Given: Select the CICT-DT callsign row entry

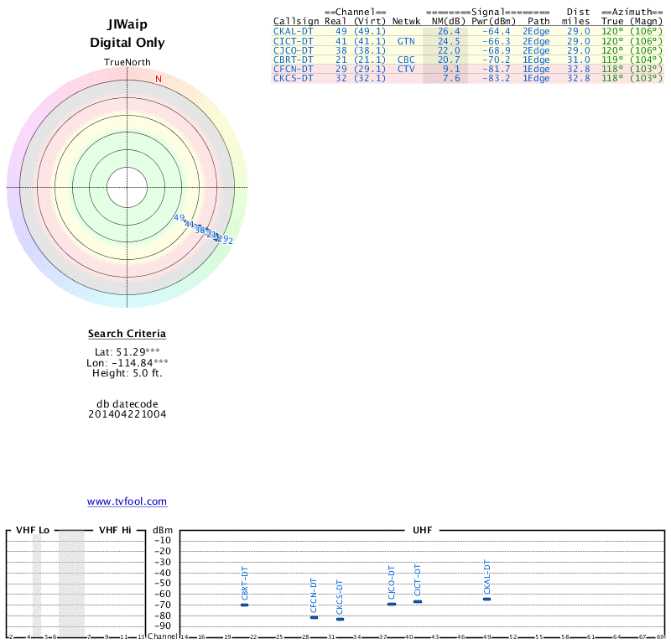Looking at the screenshot, I should [293, 40].
